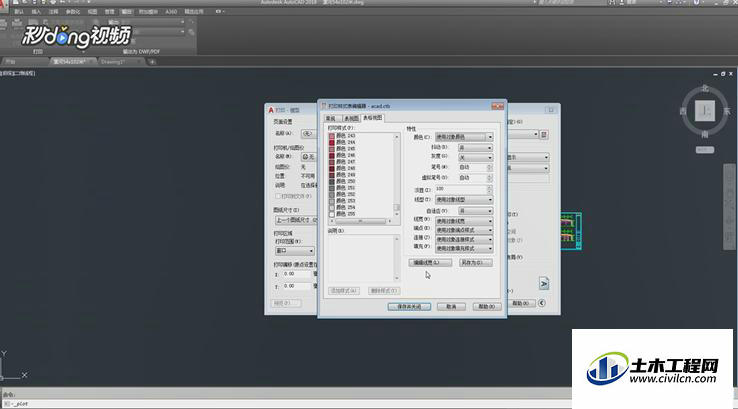Click the plot style table edit icon in Plot dialog
This screenshot has width=738, height=409.
coord(544,135)
